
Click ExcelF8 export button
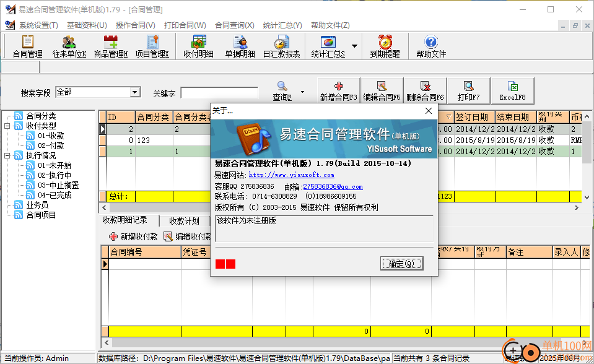[x=513, y=91]
